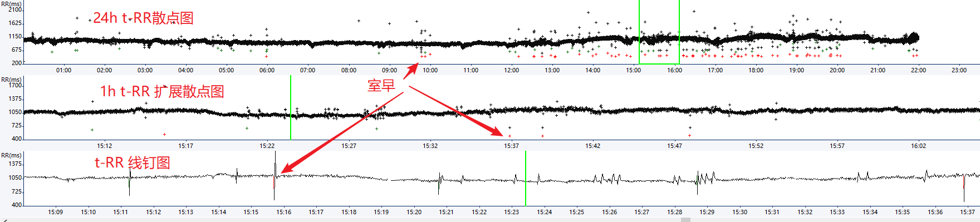This screenshot has width=980, height=222.
Task: Click 15:16 on the line chart axis
Action: (x=284, y=212)
